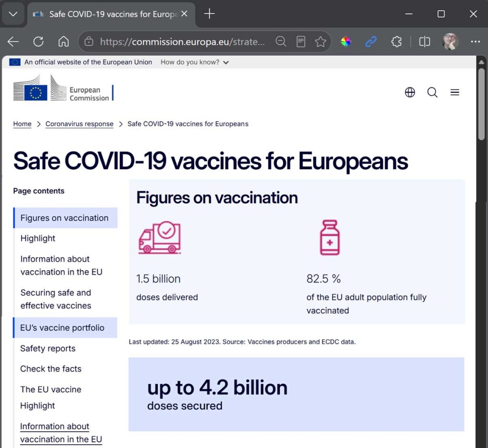
Task: Click 'Safe COVID-19 vaccines for Europeans' breadcrumb text
Action: pyautogui.click(x=188, y=124)
